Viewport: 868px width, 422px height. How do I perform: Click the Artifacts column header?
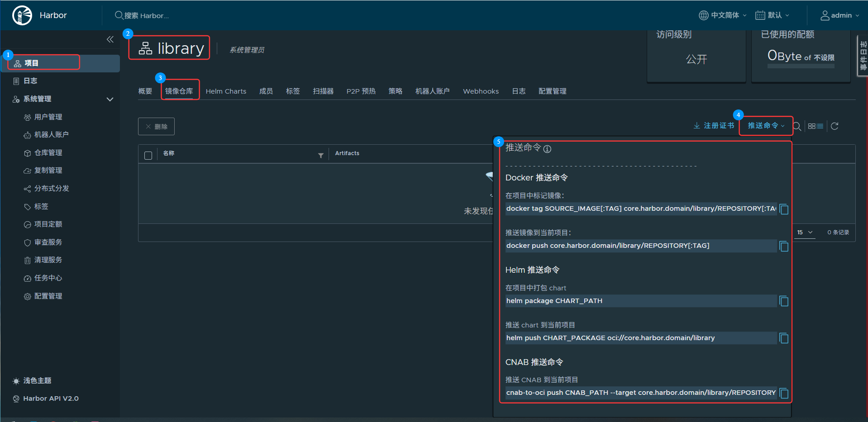pos(347,153)
